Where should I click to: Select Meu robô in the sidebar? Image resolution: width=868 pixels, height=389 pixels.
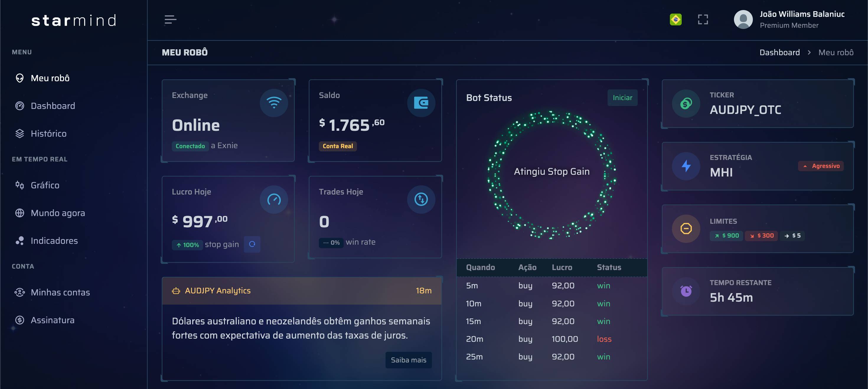click(x=50, y=78)
